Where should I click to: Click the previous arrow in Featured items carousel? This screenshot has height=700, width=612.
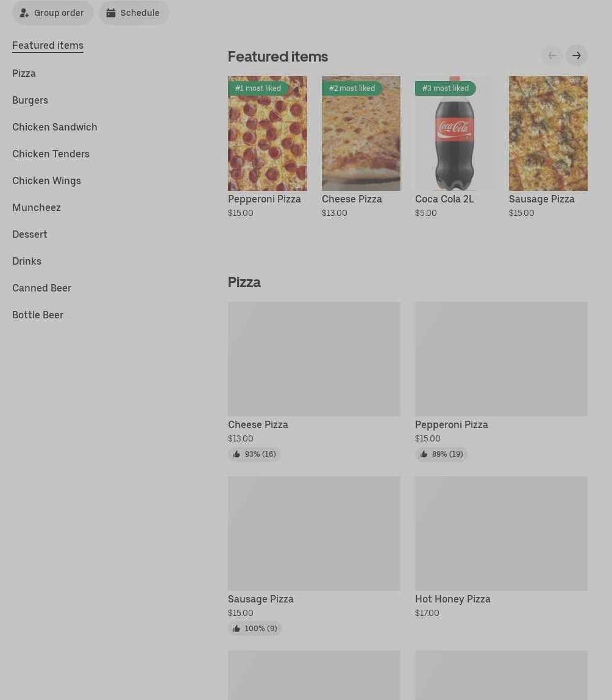552,56
